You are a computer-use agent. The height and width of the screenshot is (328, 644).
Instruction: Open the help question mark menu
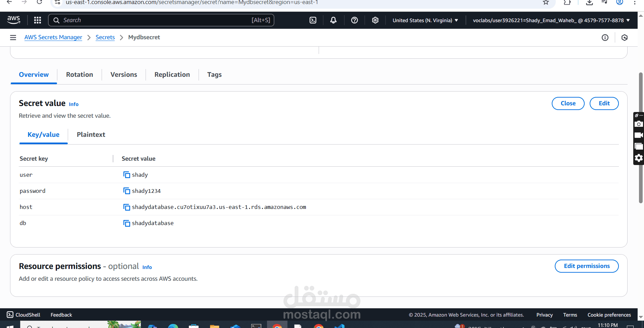point(354,20)
